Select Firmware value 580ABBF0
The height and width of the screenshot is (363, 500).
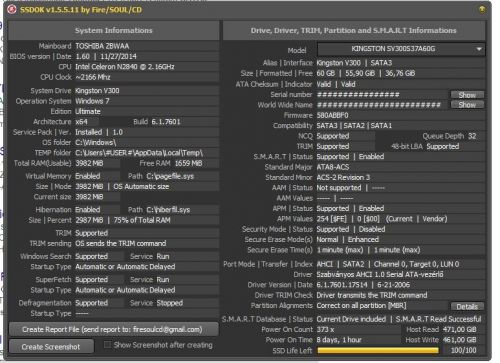pyautogui.click(x=332, y=115)
